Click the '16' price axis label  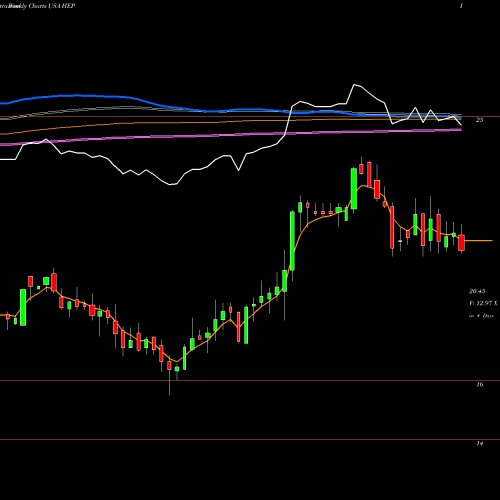[x=480, y=385]
